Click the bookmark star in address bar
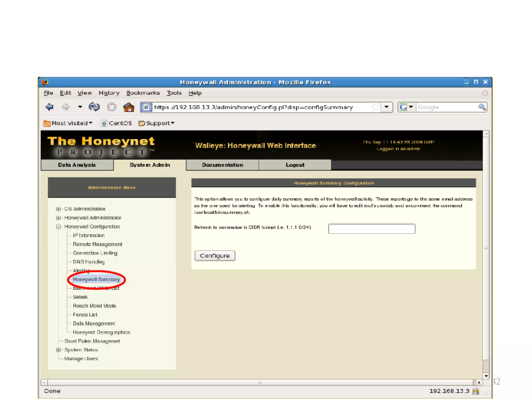This screenshot has width=532, height=399. [x=375, y=107]
